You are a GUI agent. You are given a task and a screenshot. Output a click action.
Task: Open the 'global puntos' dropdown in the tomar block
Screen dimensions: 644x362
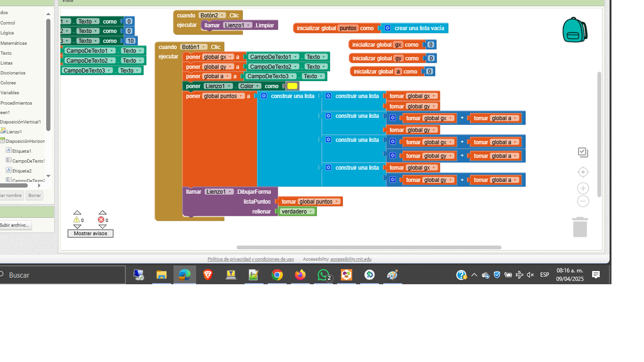tap(337, 202)
